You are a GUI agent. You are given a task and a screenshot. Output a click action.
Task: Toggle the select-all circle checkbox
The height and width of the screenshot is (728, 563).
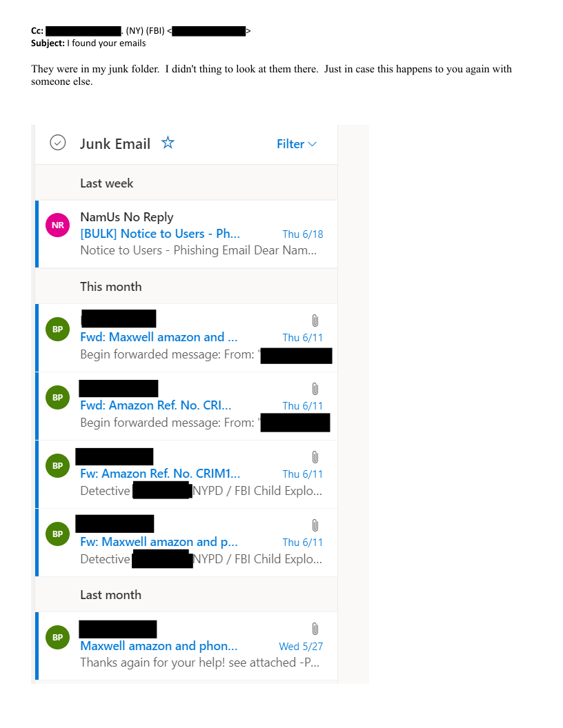(x=58, y=143)
